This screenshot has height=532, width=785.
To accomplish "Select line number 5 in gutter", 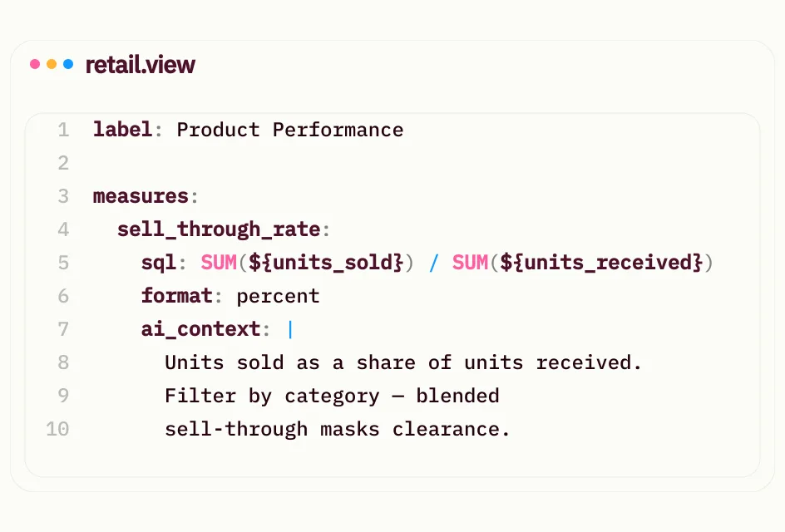I will (x=63, y=263).
